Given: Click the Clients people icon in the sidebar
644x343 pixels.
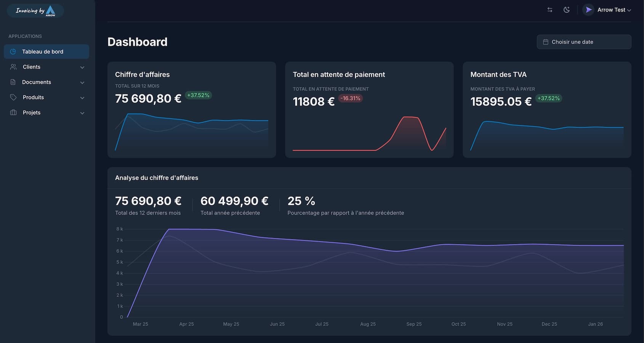Looking at the screenshot, I should 13,67.
